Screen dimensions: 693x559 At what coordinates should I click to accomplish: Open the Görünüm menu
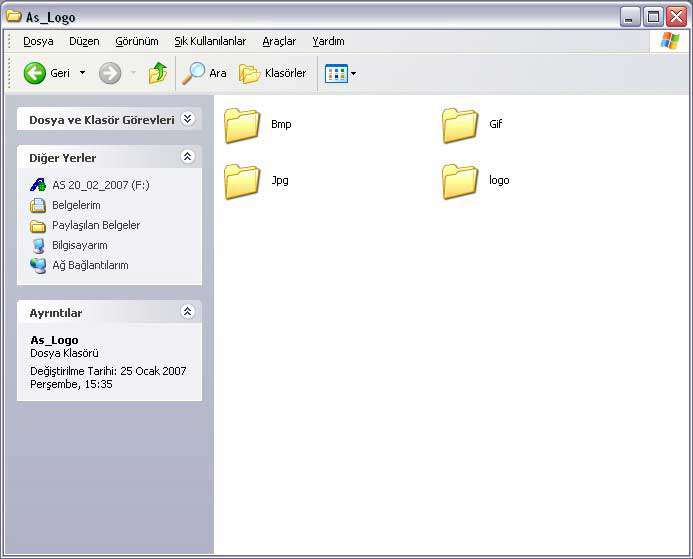(x=137, y=41)
